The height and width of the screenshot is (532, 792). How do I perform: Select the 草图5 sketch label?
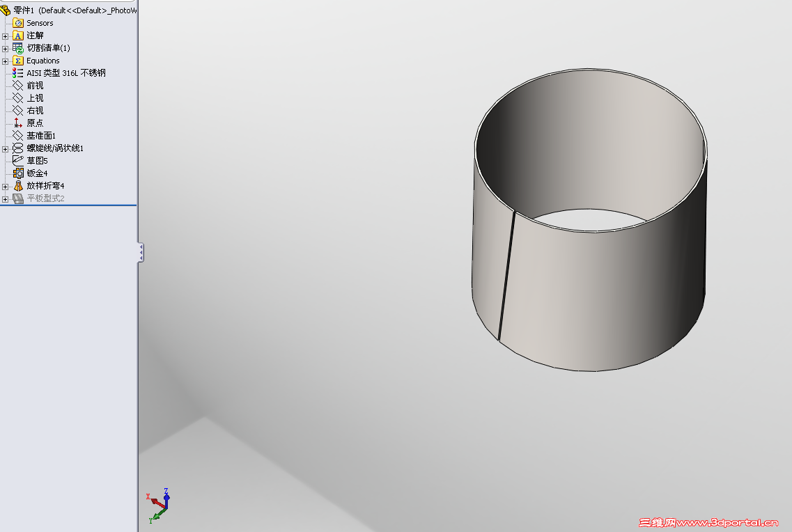click(x=37, y=161)
